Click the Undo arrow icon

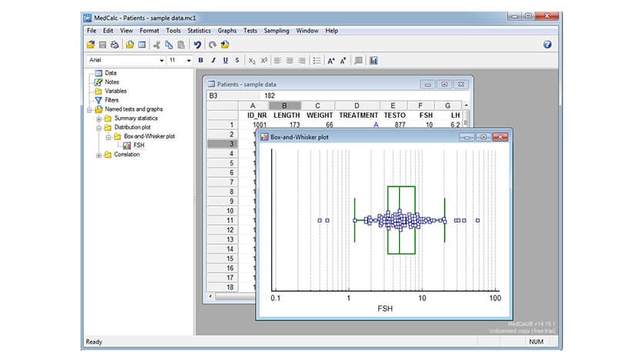click(197, 45)
